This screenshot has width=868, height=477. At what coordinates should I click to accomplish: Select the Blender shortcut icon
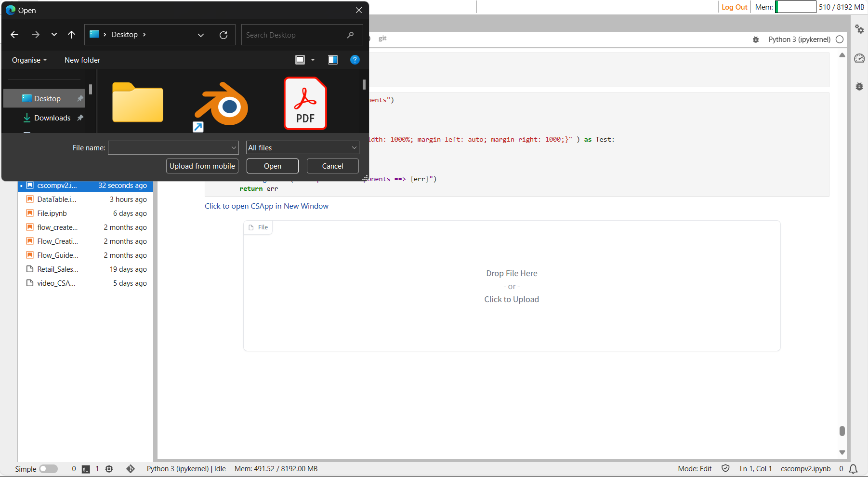tap(221, 106)
